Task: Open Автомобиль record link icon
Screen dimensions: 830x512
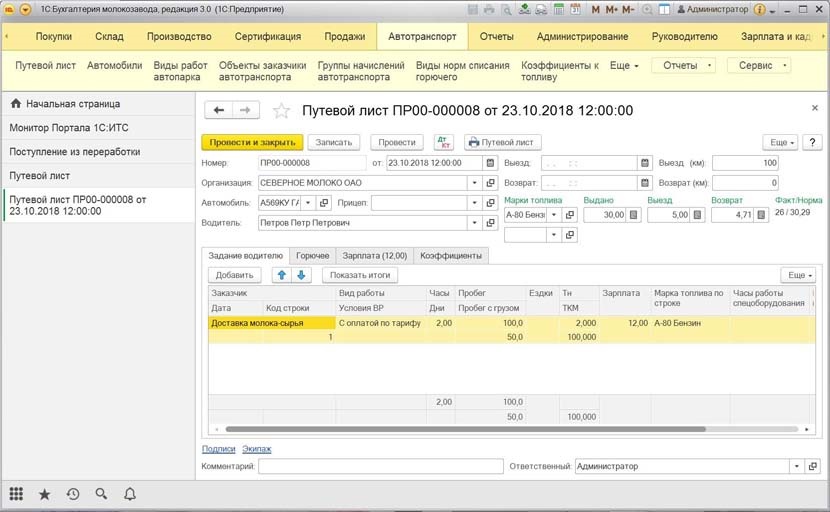Action: 323,203
